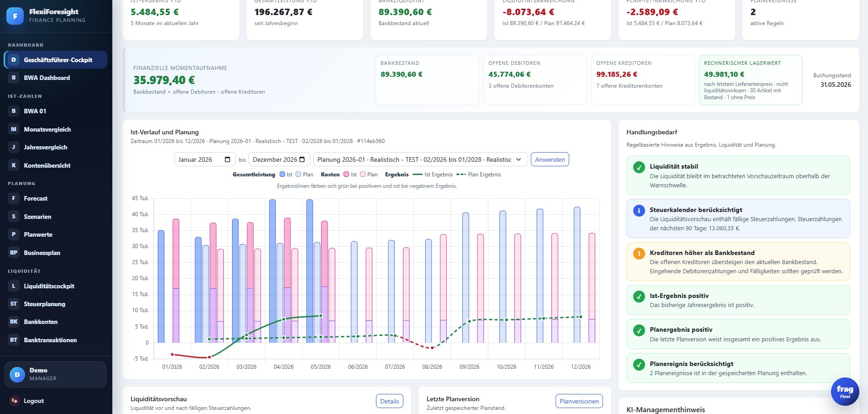The image size is (868, 414).
Task: Toggle Kosten Plan legend series
Action: pos(369,175)
